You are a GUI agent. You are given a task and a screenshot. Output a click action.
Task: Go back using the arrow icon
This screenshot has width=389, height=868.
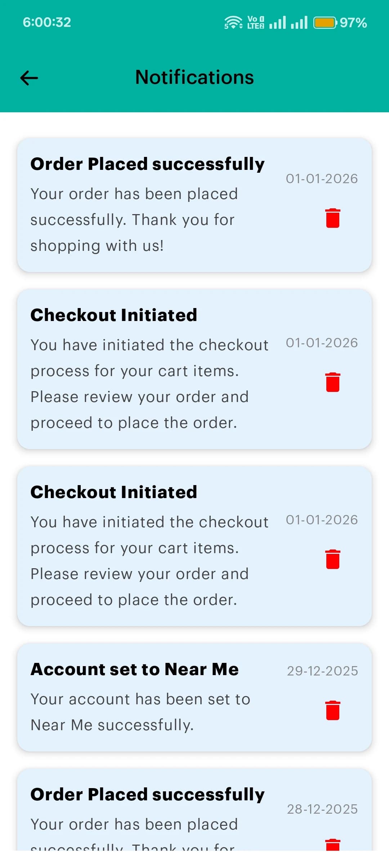[x=29, y=78]
